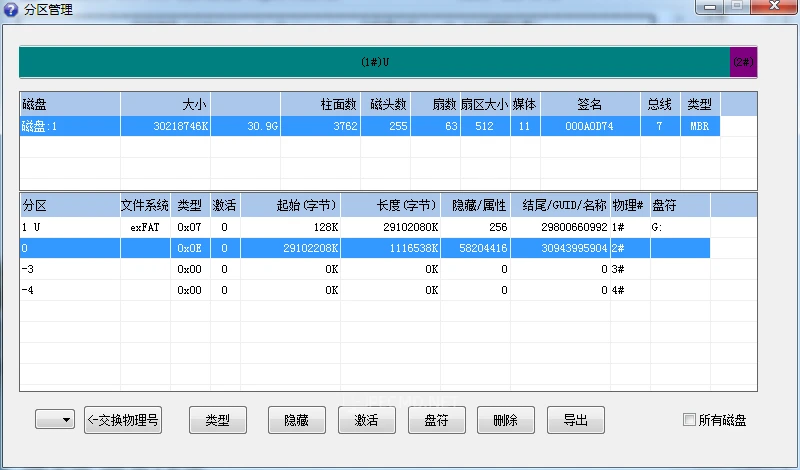The image size is (800, 470).
Task: Click the <-交换物理号 button
Action: click(x=123, y=420)
